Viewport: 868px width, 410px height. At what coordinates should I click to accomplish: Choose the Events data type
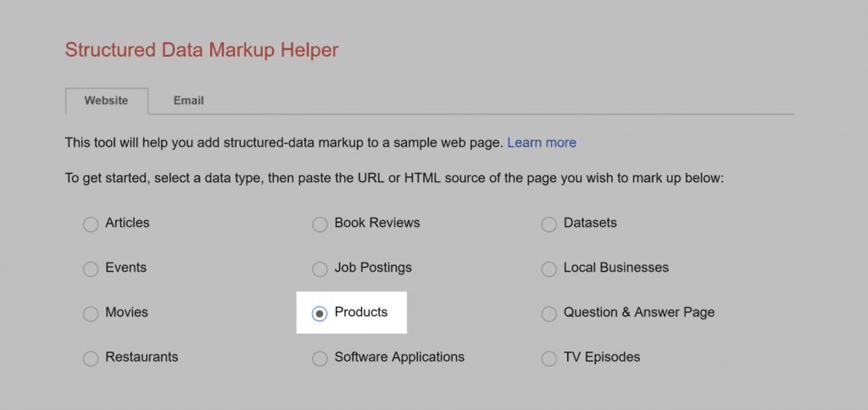(91, 269)
